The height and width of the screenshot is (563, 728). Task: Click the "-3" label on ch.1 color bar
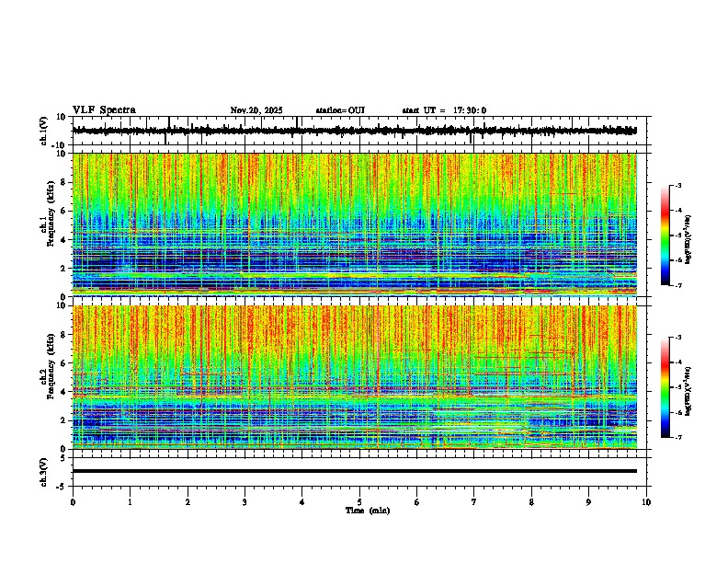pos(677,186)
